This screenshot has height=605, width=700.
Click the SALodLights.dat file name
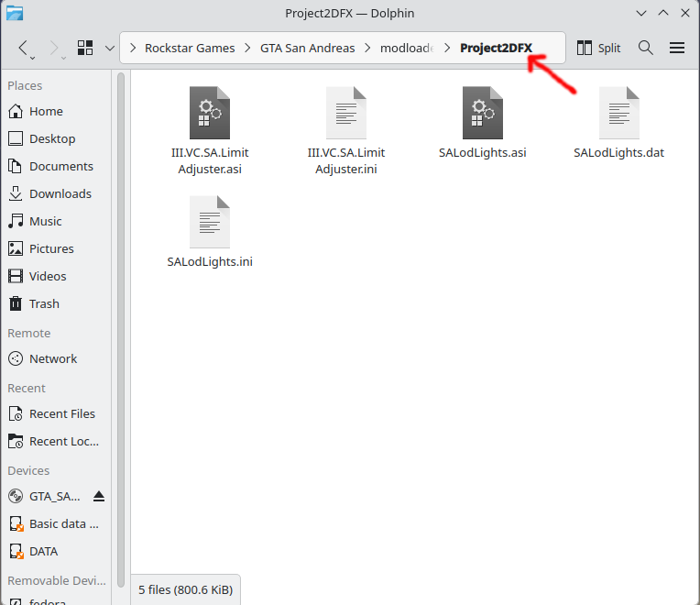(619, 153)
